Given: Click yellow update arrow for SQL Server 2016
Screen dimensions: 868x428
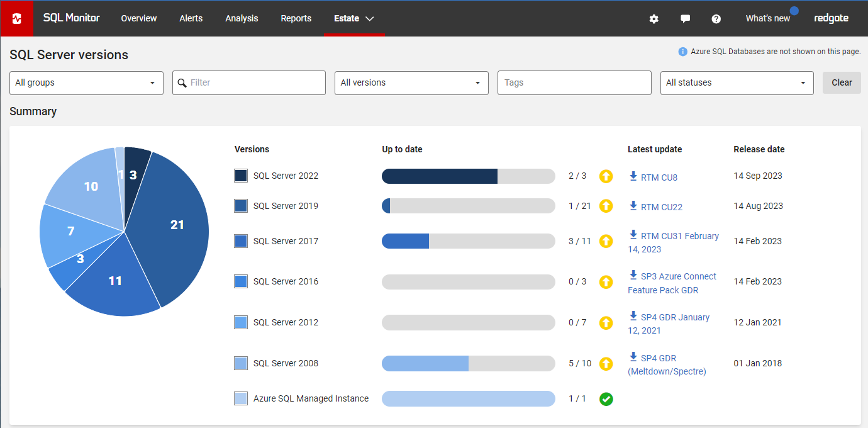Looking at the screenshot, I should point(606,282).
